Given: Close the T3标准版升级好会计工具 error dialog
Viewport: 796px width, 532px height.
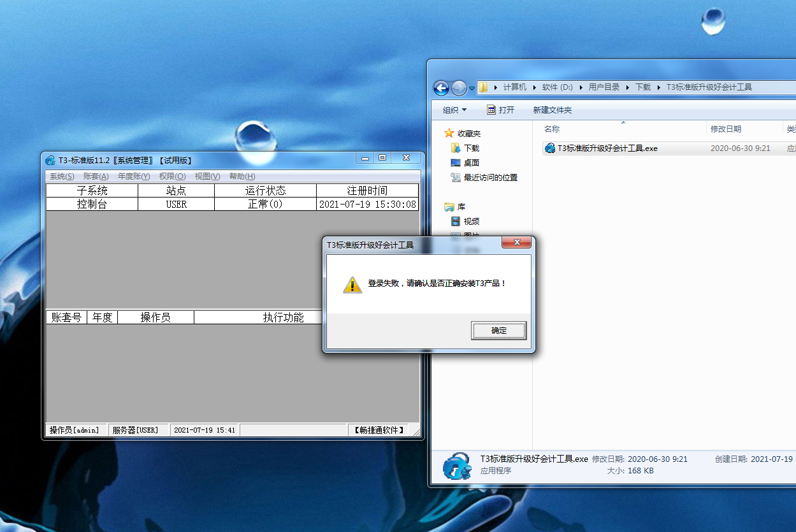Looking at the screenshot, I should pyautogui.click(x=517, y=242).
